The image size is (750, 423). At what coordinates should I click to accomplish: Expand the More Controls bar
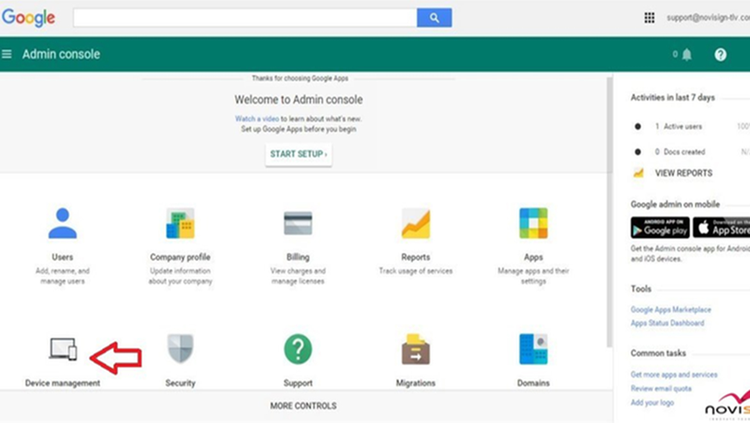[x=303, y=406]
